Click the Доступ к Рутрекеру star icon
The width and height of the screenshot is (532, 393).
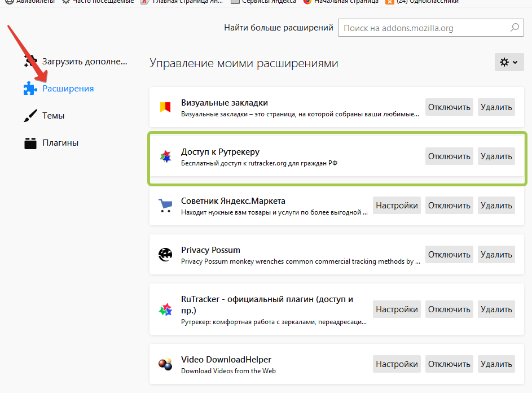click(165, 156)
